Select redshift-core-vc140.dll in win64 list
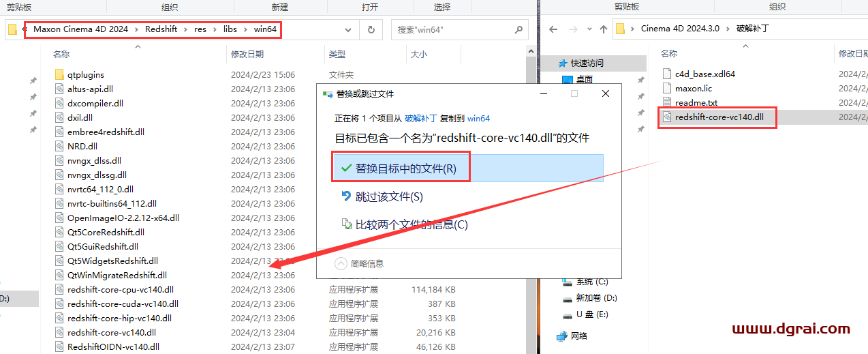Screen dimensions: 868x354 112,332
